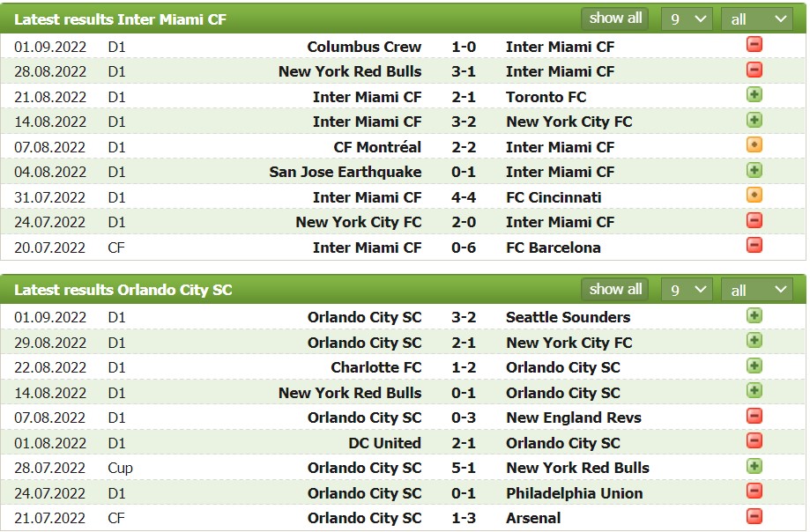Click the win icon for the 5-1 Cup match
This screenshot has height=532, width=810.
[x=754, y=468]
